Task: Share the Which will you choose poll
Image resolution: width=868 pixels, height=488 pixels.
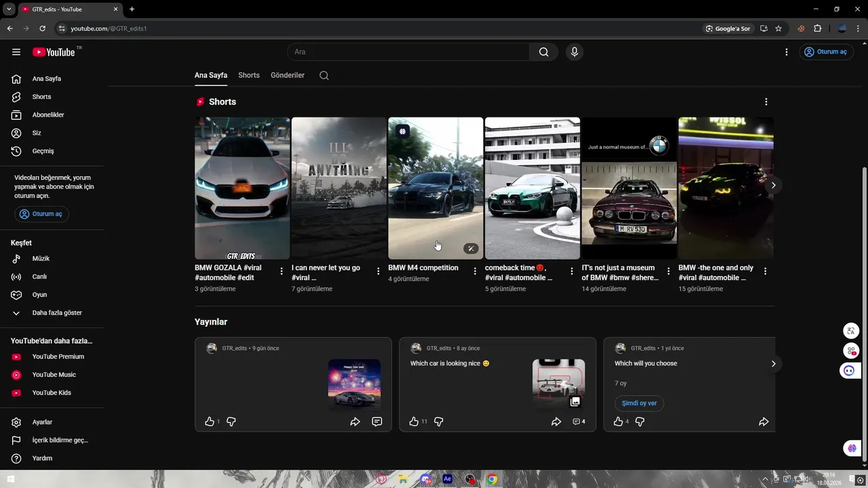Action: [764, 422]
